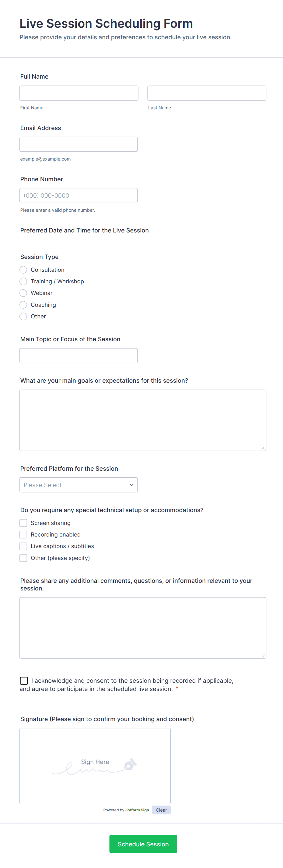Check the recording consent acknowledgement box
The height and width of the screenshot is (868, 283).
pyautogui.click(x=23, y=681)
